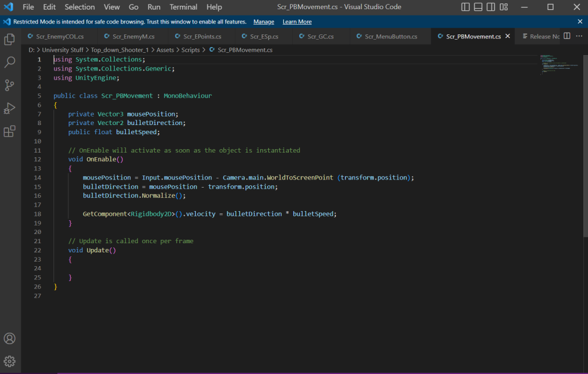Screen dimensions: 588x374
Task: Open the Manage gear settings icon
Action: [x=10, y=361]
